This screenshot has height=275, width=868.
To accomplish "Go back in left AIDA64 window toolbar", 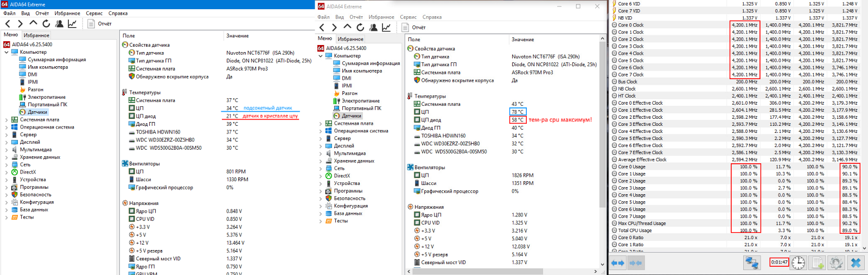I will 8,23.
